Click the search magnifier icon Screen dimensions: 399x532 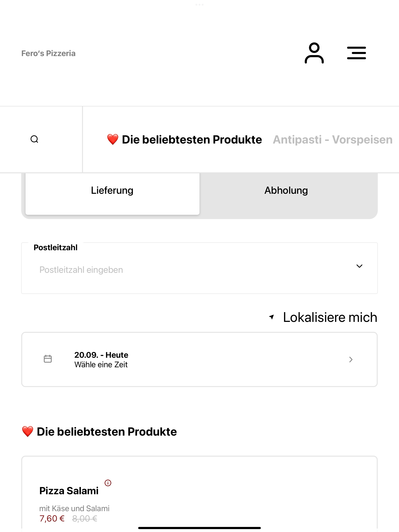34,139
